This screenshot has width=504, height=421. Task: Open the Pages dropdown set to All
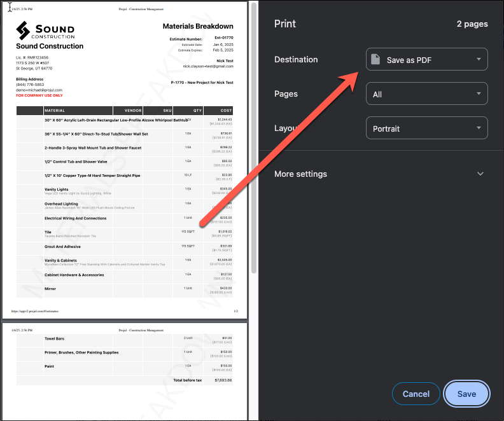click(x=426, y=94)
